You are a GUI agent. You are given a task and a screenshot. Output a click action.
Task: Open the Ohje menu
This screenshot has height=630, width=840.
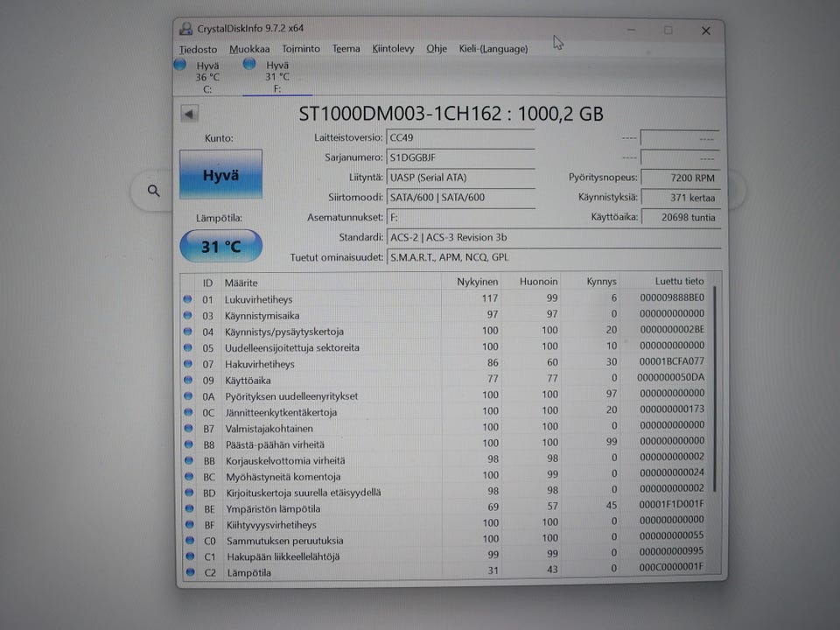(x=436, y=49)
